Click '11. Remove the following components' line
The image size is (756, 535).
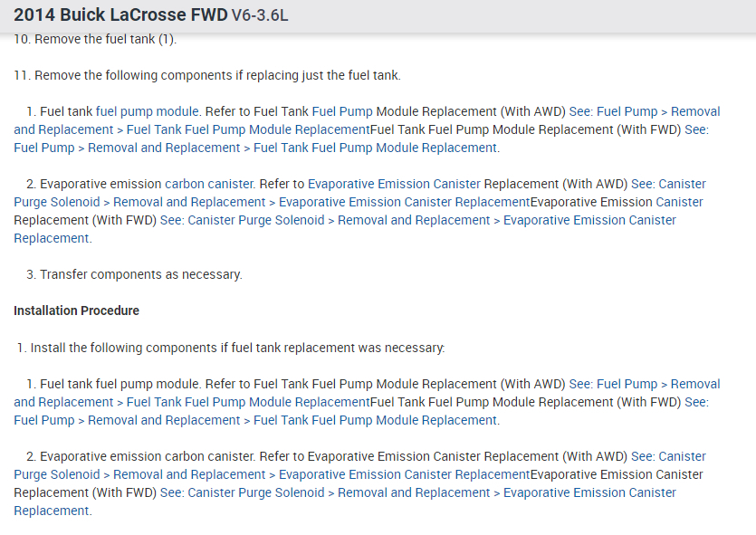pos(207,75)
